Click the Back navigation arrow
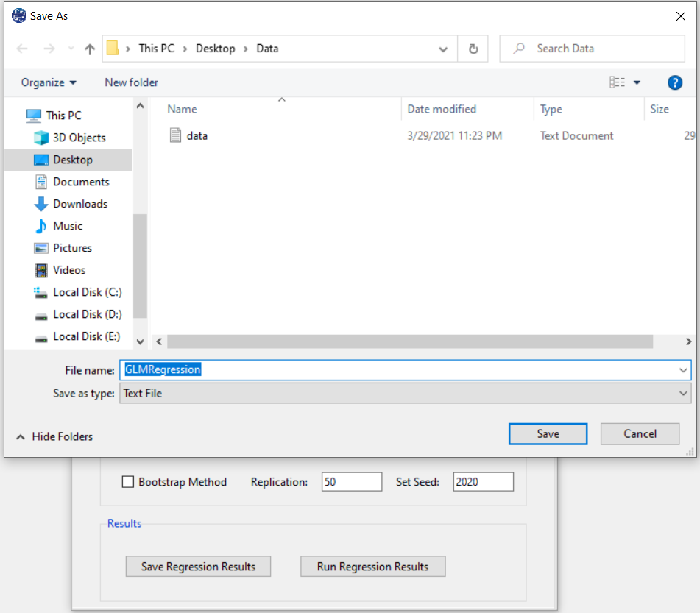The width and height of the screenshot is (700, 613). 22,49
